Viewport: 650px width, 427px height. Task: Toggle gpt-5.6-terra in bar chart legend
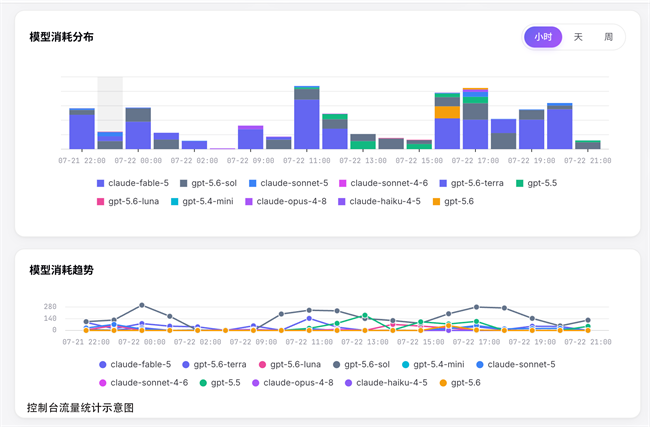pyautogui.click(x=471, y=183)
